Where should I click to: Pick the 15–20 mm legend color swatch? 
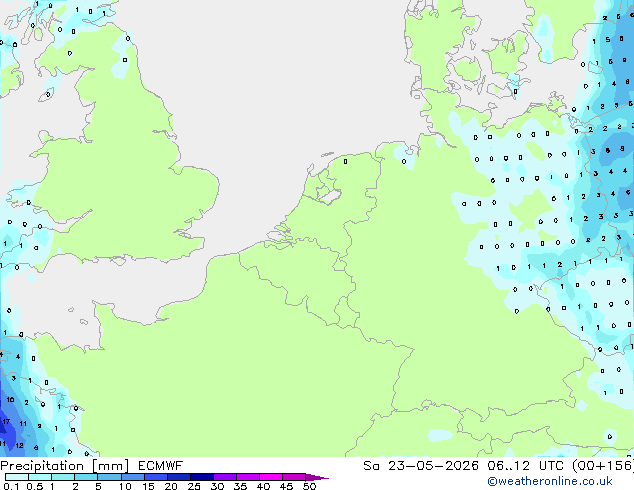coord(155,477)
